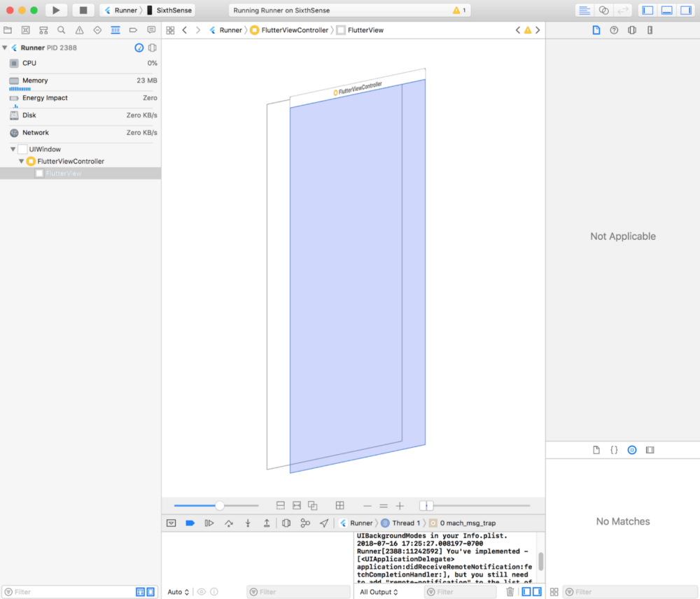The height and width of the screenshot is (599, 700).
Task: Click the Step Over debug icon
Action: pyautogui.click(x=228, y=523)
